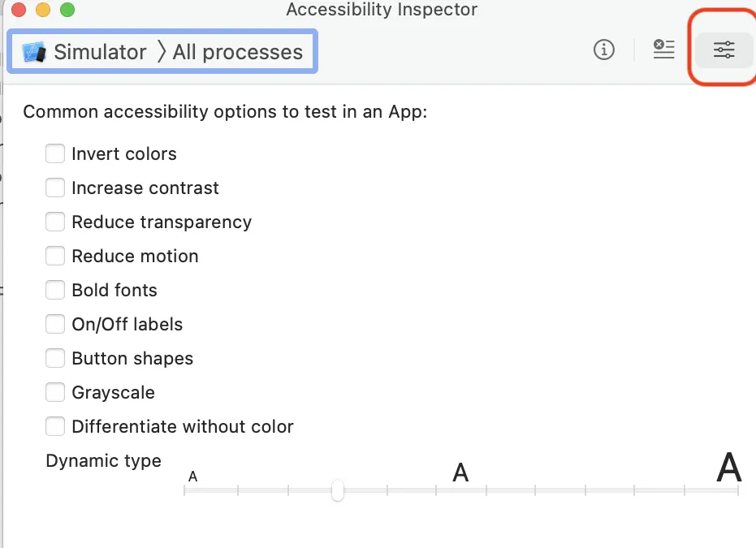Screen dimensions: 756x548
Task: Select the Settings sliders tab icon
Action: tap(724, 50)
